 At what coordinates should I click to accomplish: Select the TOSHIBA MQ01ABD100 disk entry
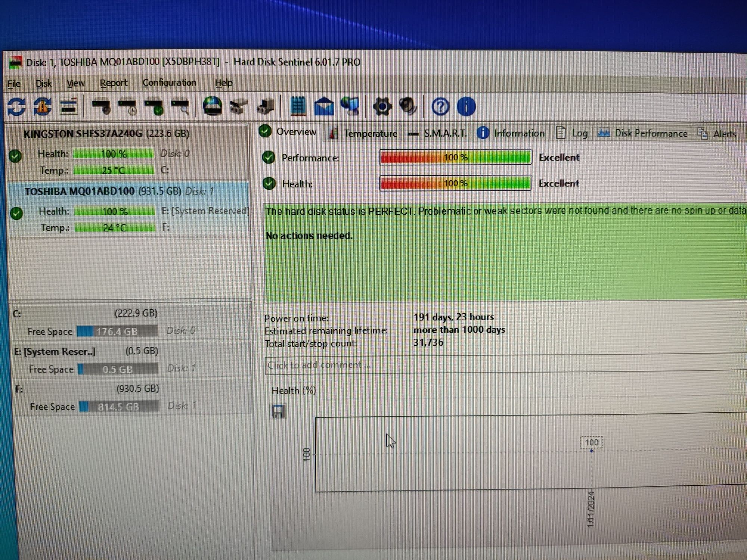point(128,209)
